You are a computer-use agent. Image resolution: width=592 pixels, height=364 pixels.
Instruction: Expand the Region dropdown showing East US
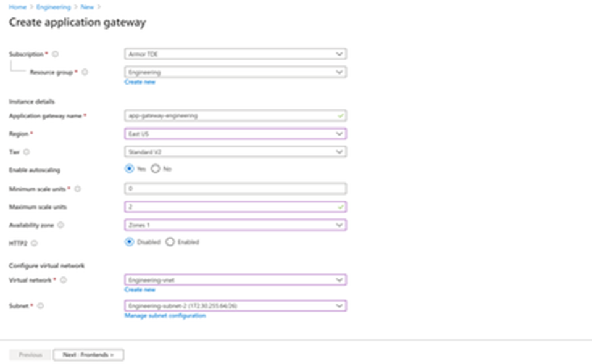tap(235, 134)
